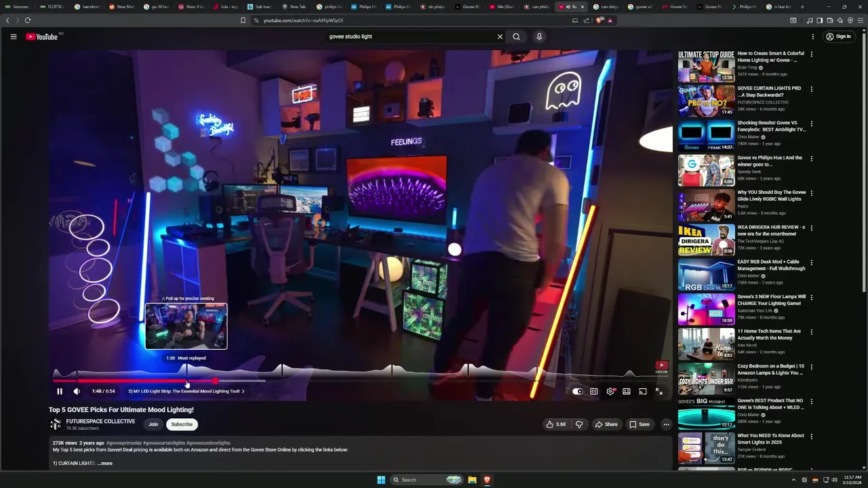Dislike the video
The height and width of the screenshot is (488, 868).
pyautogui.click(x=579, y=424)
